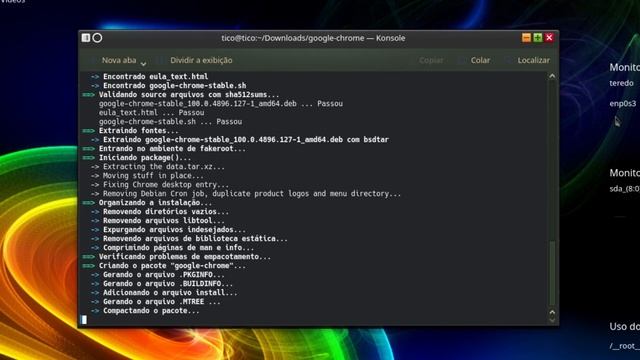Click the scrollbar up arrow in Konsole

click(552, 76)
